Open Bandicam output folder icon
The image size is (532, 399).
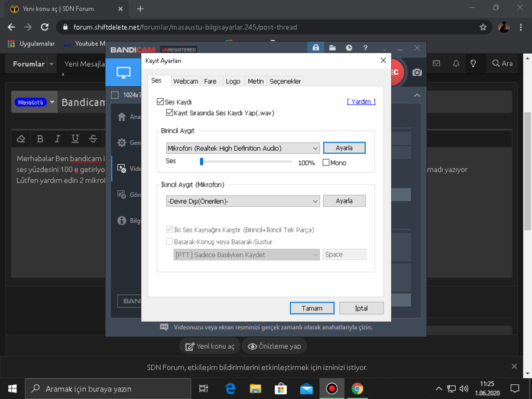pos(332,48)
